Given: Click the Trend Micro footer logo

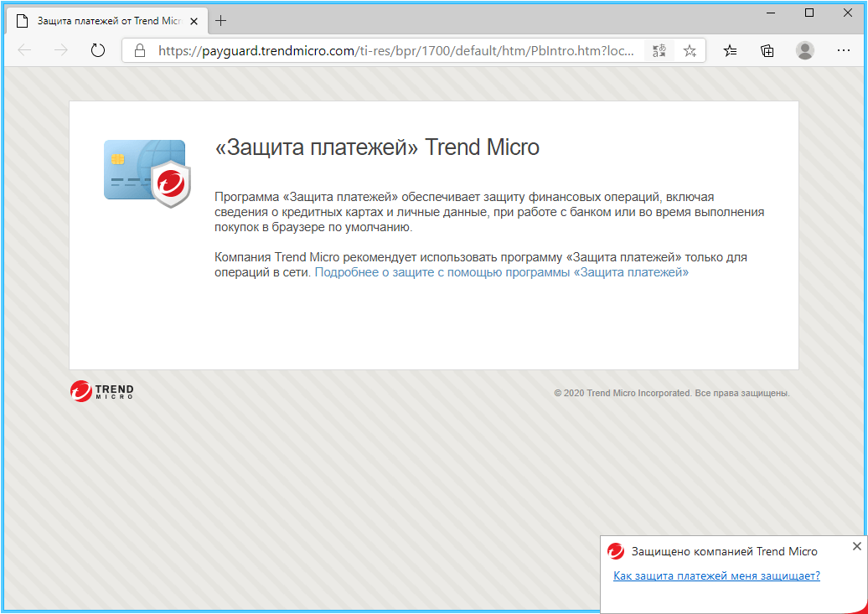Looking at the screenshot, I should point(102,391).
